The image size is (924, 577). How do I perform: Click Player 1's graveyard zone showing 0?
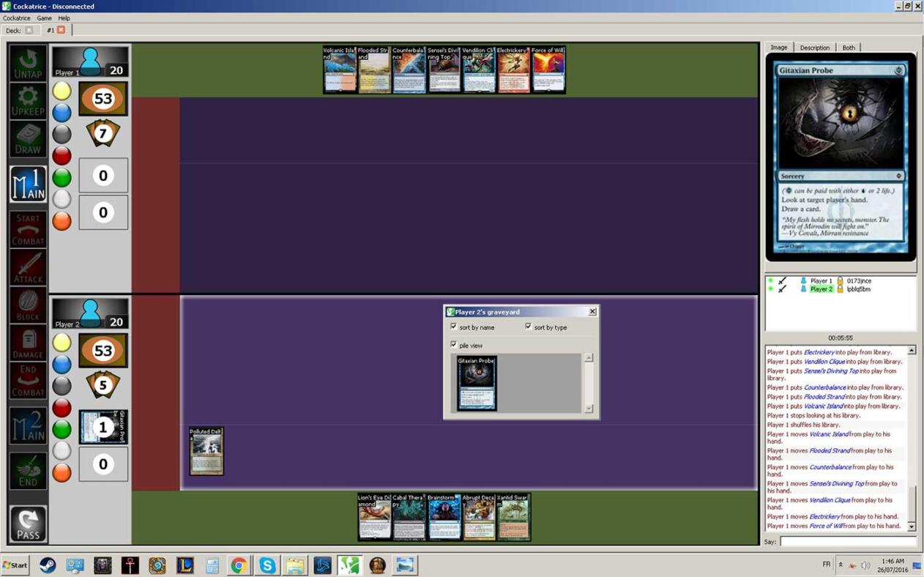point(103,176)
